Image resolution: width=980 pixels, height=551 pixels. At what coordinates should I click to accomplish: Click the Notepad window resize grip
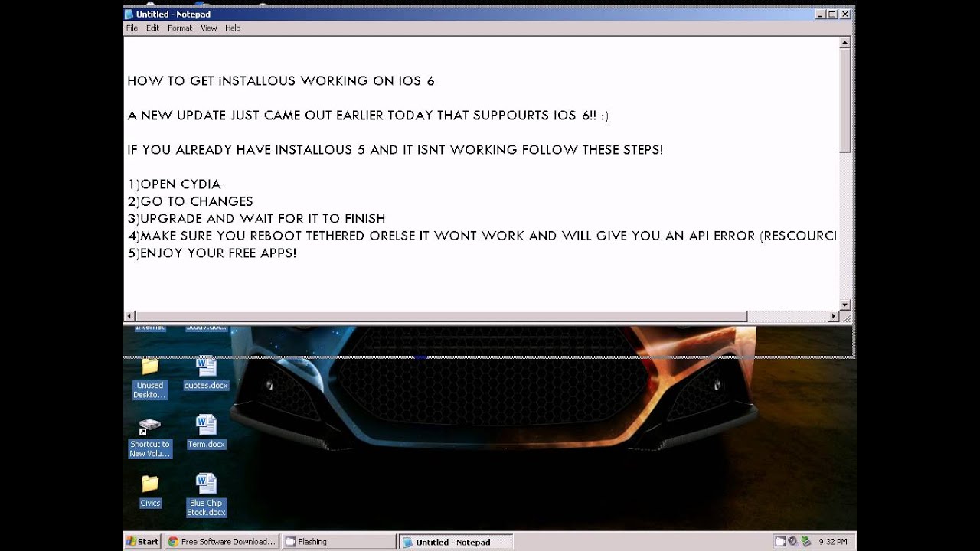[845, 316]
